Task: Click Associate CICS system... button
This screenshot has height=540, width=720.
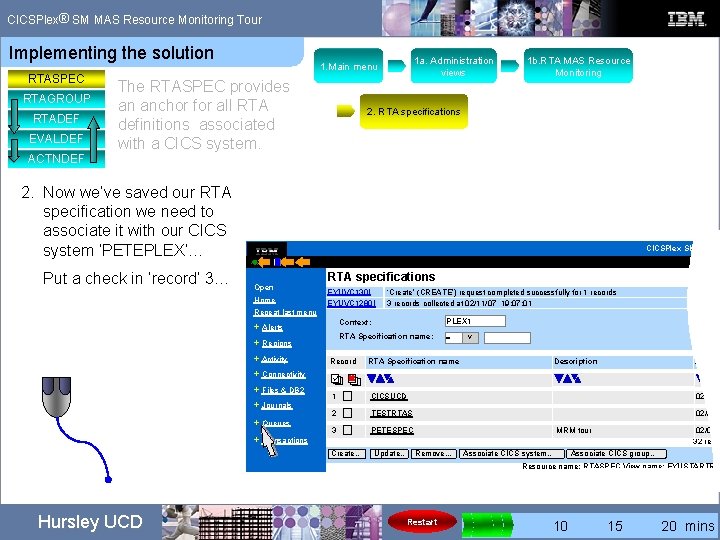Action: pos(512,454)
